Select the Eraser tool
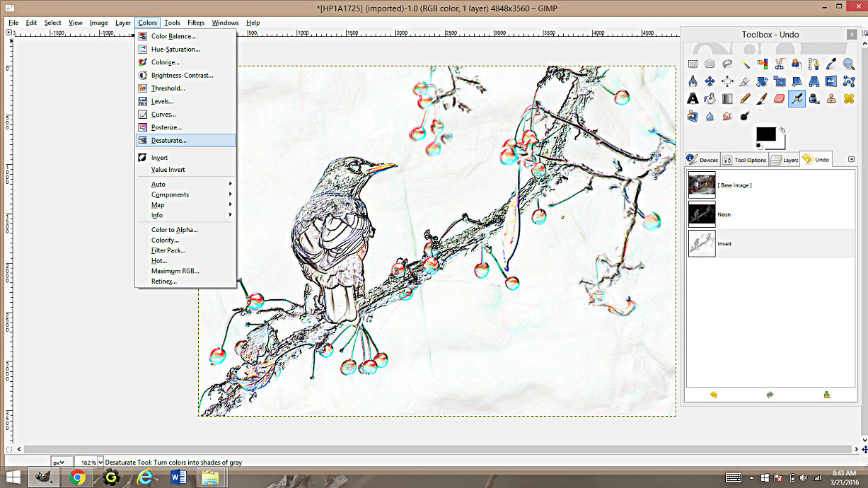 point(779,98)
